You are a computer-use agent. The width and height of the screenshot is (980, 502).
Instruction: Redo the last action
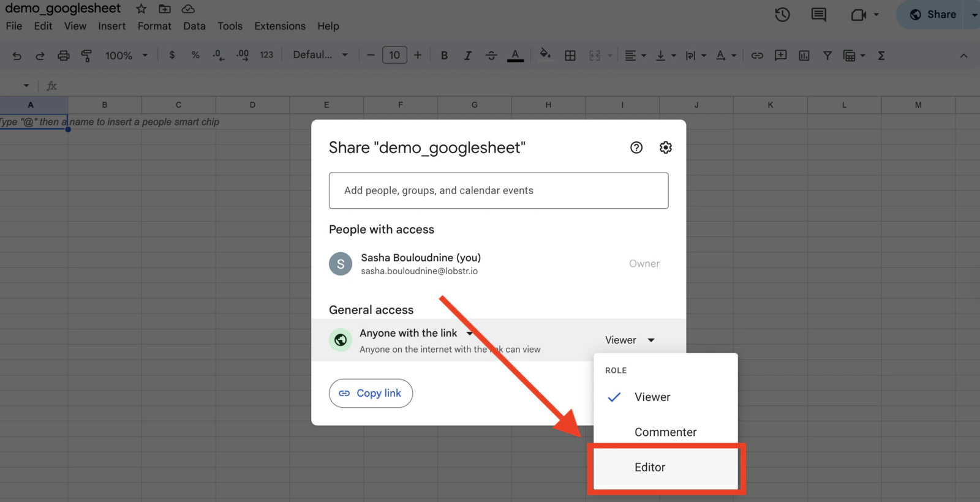point(40,56)
